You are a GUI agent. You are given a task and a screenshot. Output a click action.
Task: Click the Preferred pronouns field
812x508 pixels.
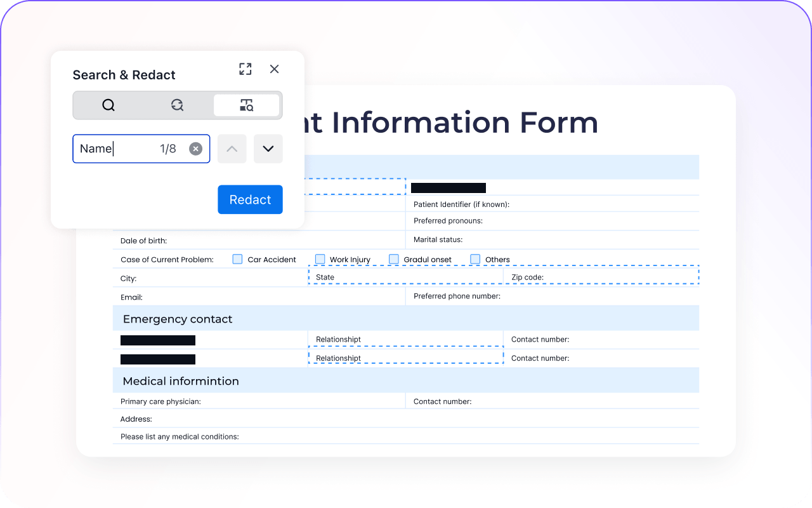pyautogui.click(x=552, y=222)
